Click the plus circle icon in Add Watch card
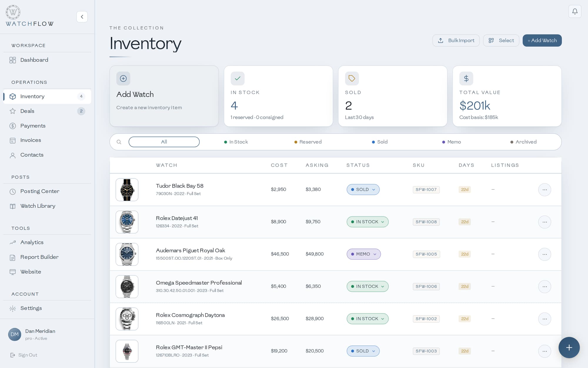Image resolution: width=588 pixels, height=368 pixels. click(123, 79)
